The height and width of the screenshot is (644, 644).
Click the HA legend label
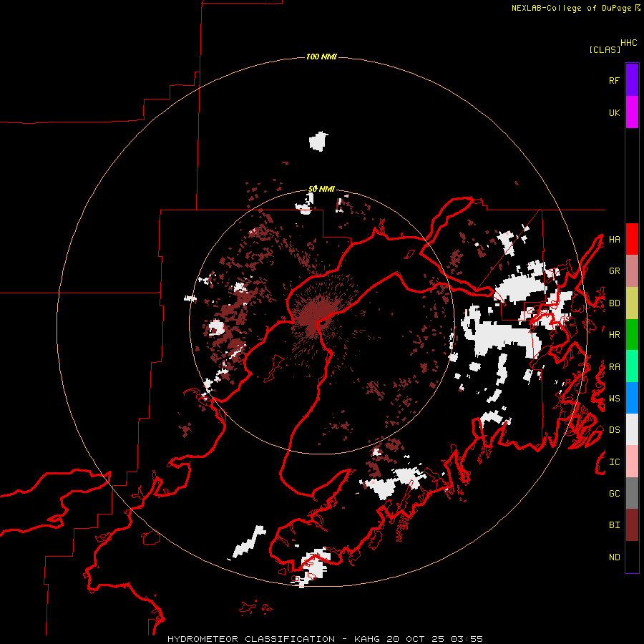tap(615, 240)
